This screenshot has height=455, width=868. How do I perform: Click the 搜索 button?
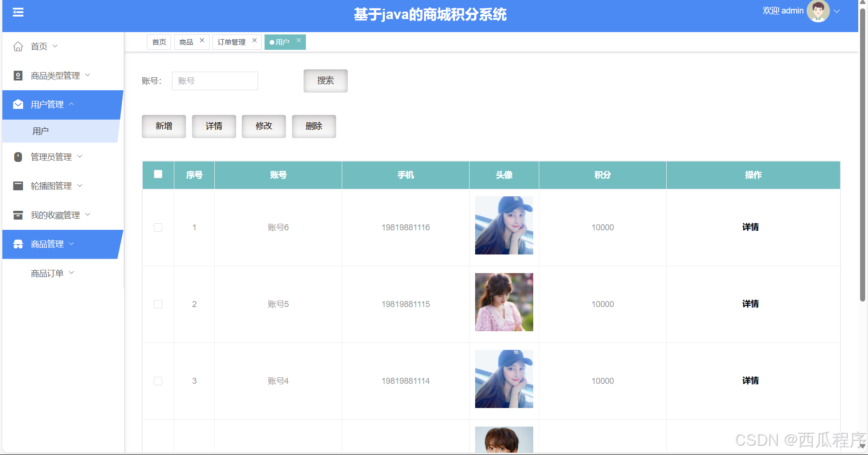coord(325,81)
